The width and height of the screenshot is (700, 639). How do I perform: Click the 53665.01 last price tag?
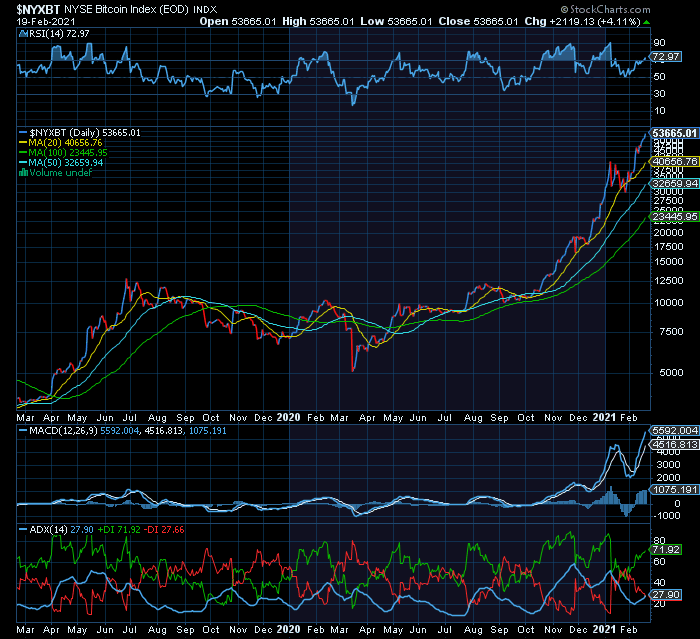(674, 133)
